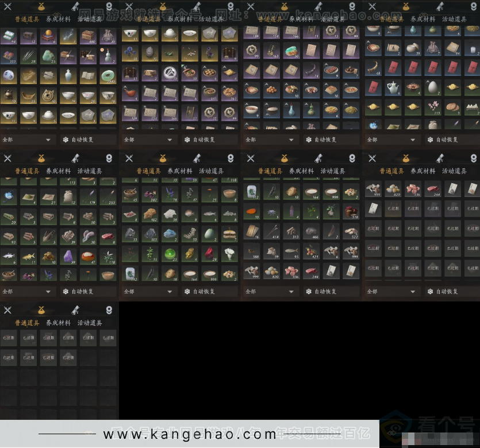Select the pale turquoise jade rock item

click(48, 55)
